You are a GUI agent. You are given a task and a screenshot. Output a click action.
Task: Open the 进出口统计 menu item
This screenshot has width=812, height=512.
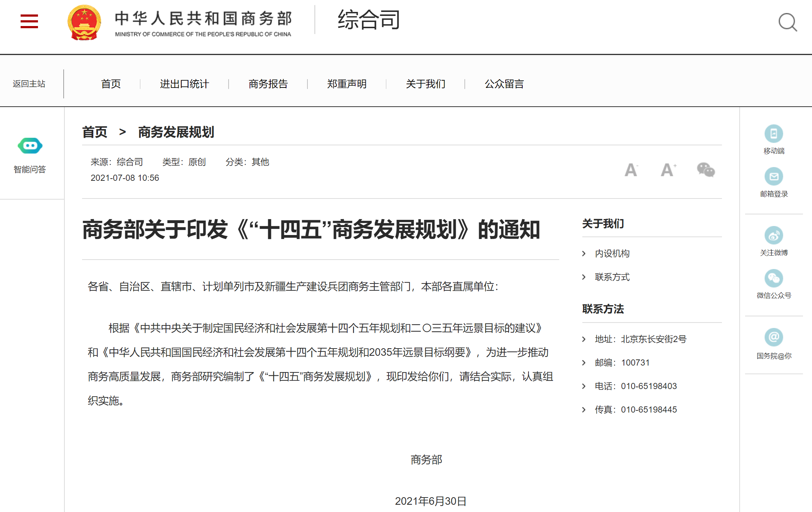(x=184, y=84)
